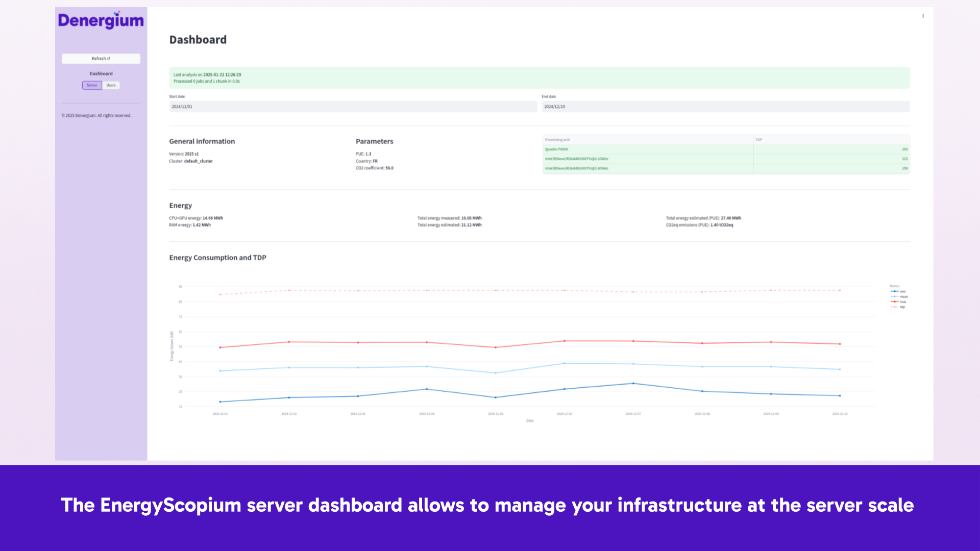Open the Start date field 2024/12/01
The image size is (980, 551).
coord(353,107)
